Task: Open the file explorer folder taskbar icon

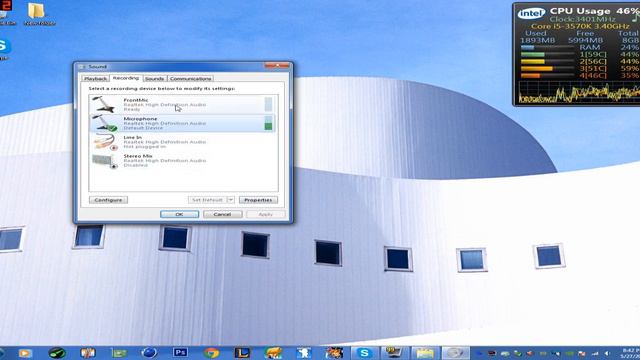Action: tap(424, 353)
